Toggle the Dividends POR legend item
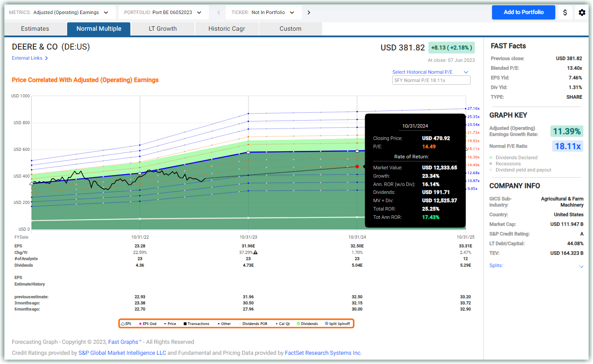 click(x=252, y=324)
